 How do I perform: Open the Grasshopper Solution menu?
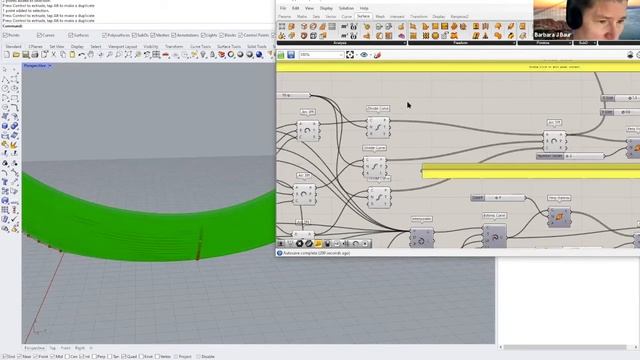pyautogui.click(x=346, y=8)
